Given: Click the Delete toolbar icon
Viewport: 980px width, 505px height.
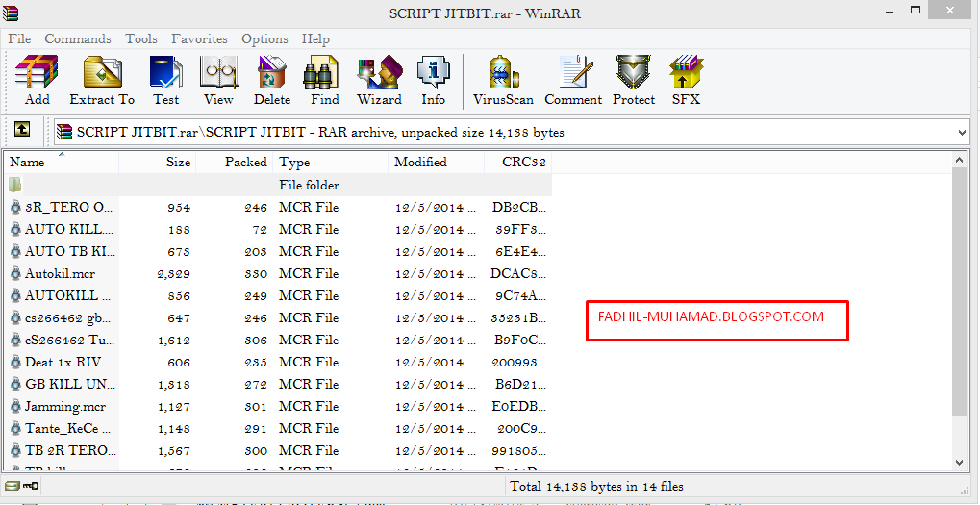Looking at the screenshot, I should 272,81.
